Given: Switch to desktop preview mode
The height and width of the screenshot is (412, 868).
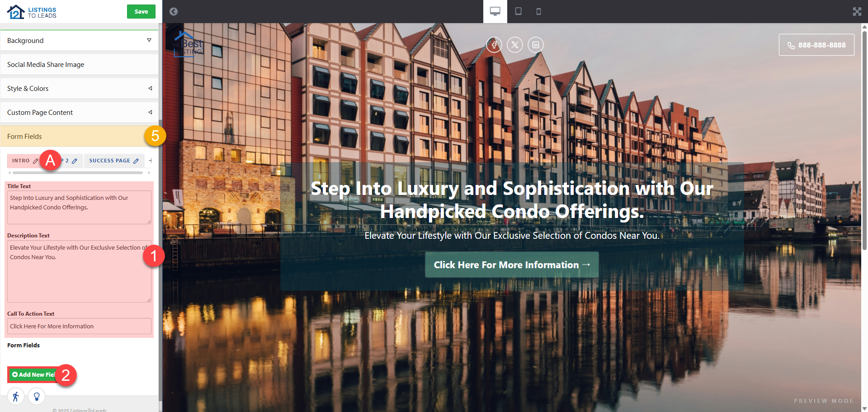Looking at the screenshot, I should [495, 11].
